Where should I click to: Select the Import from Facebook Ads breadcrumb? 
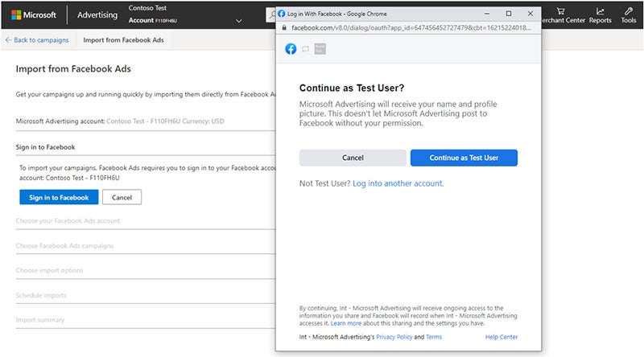tap(123, 40)
